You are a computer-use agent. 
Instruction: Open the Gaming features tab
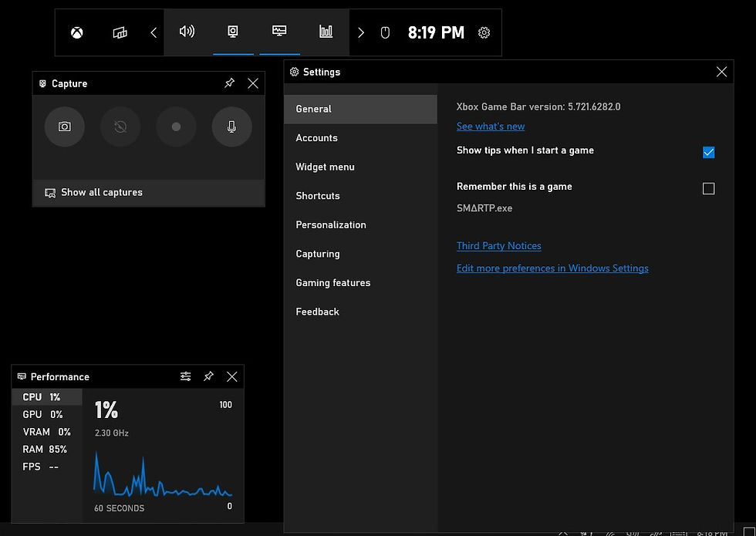point(361,283)
